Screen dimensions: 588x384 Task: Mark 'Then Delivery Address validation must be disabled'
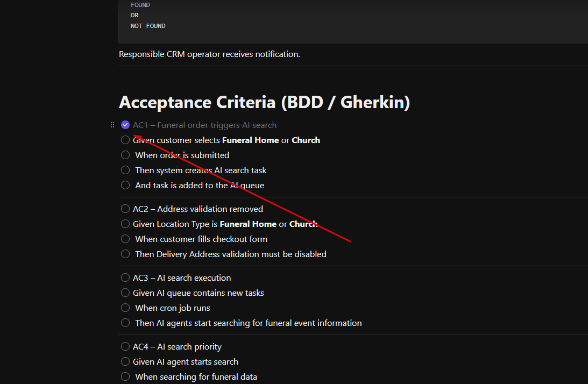[125, 254]
